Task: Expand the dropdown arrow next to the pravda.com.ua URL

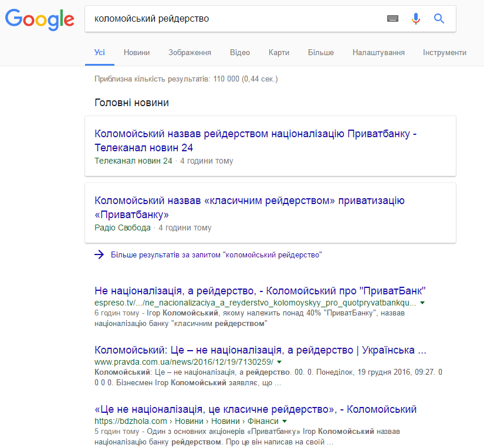Action: tap(279, 362)
